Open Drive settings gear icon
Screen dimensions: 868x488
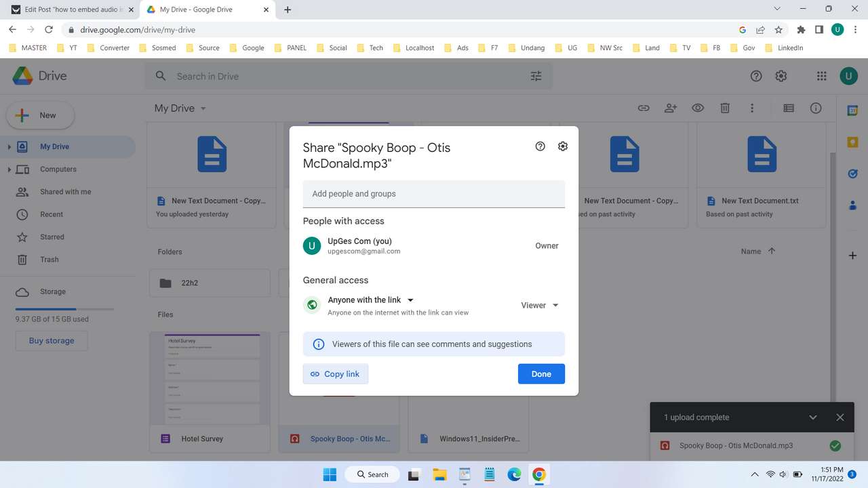(781, 76)
